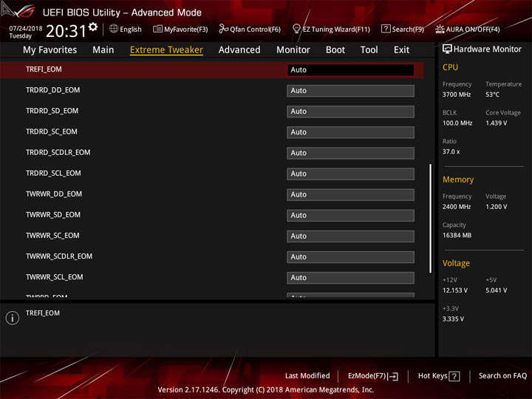Image resolution: width=532 pixels, height=399 pixels.
Task: Click the settings list scrollbar
Action: pyautogui.click(x=431, y=219)
